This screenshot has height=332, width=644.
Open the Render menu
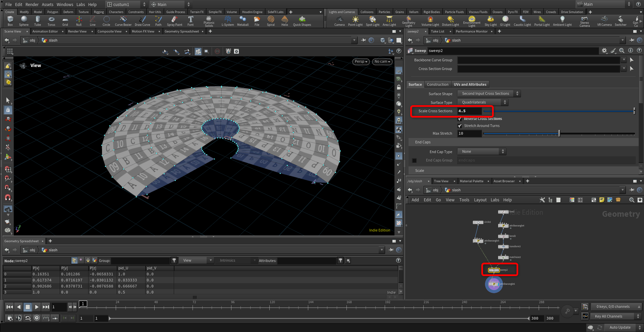[x=32, y=4]
